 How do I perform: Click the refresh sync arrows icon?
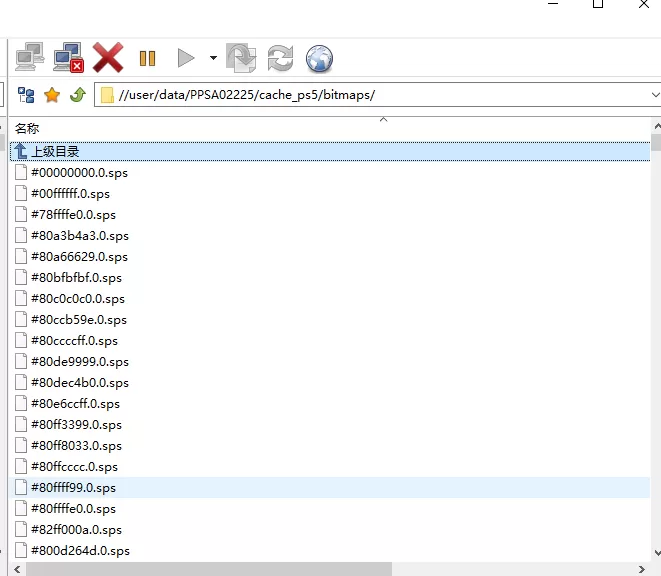pyautogui.click(x=280, y=58)
